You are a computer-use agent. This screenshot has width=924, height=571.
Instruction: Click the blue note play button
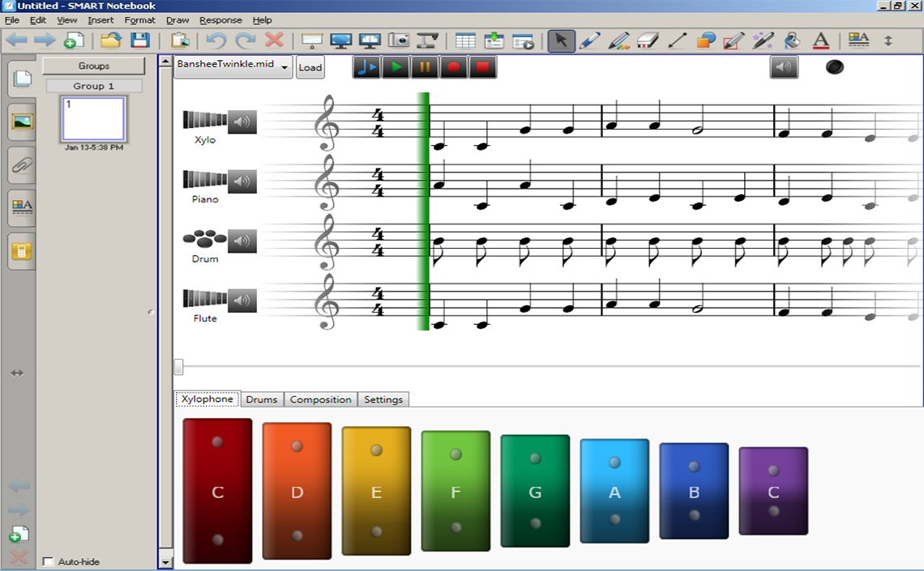pos(366,67)
